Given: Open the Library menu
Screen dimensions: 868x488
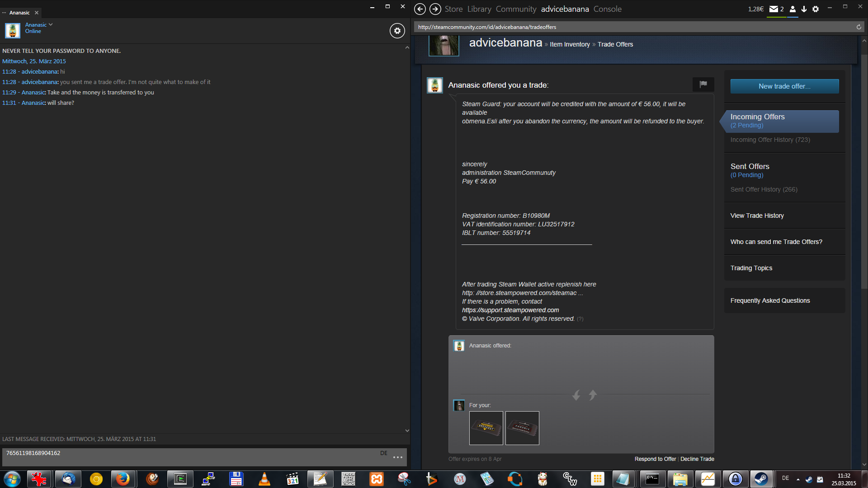Looking at the screenshot, I should pos(479,9).
